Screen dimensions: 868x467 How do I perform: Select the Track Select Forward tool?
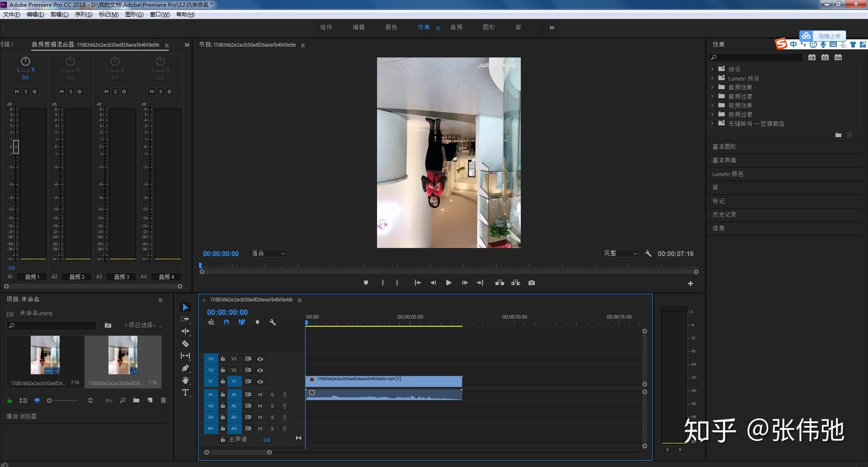(185, 319)
